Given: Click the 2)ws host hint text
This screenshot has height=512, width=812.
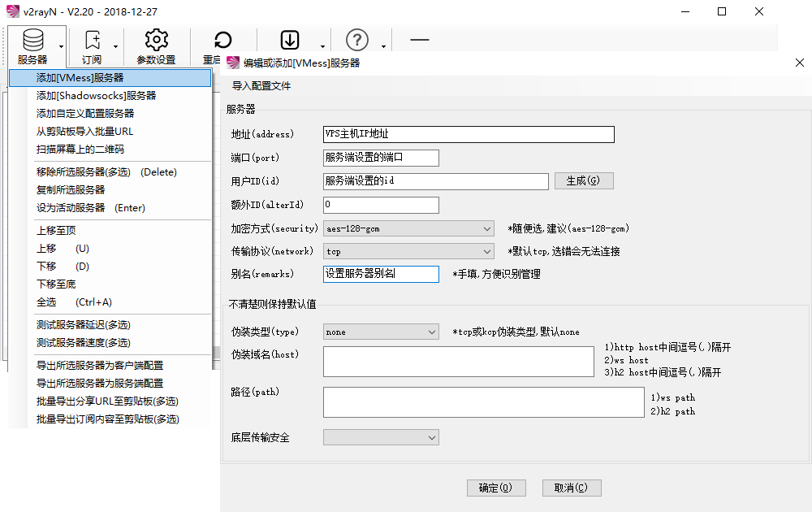Looking at the screenshot, I should (x=626, y=360).
